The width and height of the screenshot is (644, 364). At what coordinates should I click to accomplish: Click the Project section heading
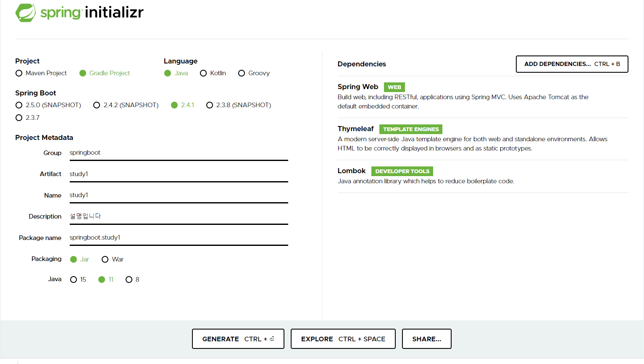tap(27, 61)
